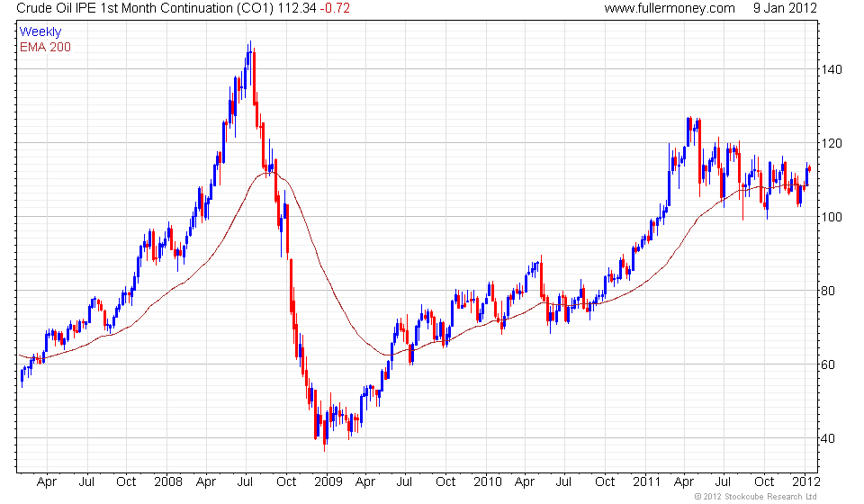
Task: Click the 140 price axis label
Action: click(832, 69)
